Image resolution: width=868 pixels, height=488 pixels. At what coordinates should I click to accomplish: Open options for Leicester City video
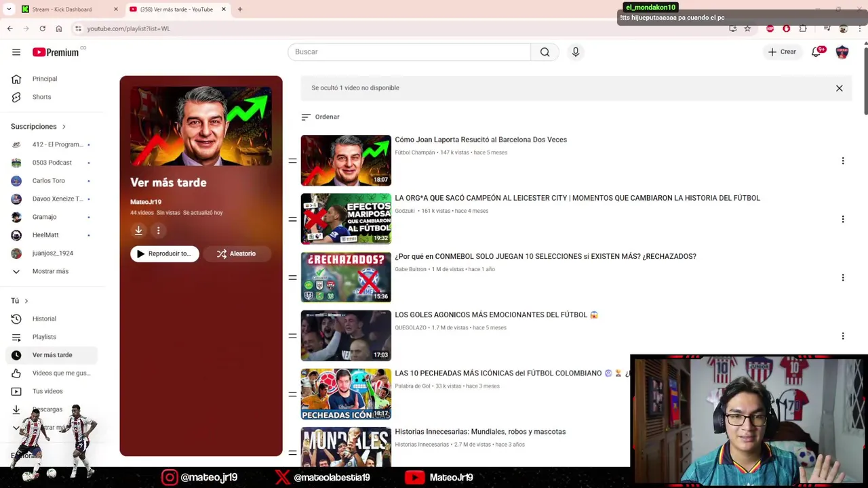coord(843,219)
